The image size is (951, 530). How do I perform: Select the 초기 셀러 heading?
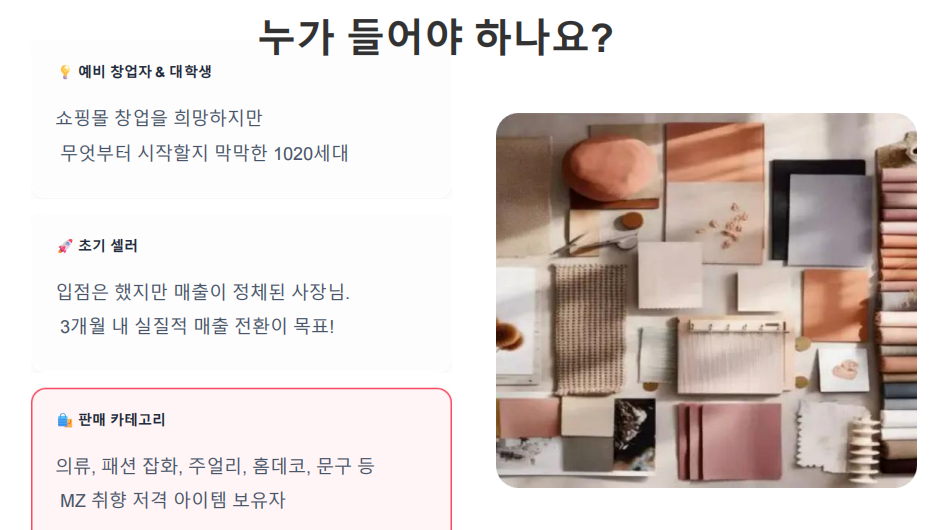[108, 246]
